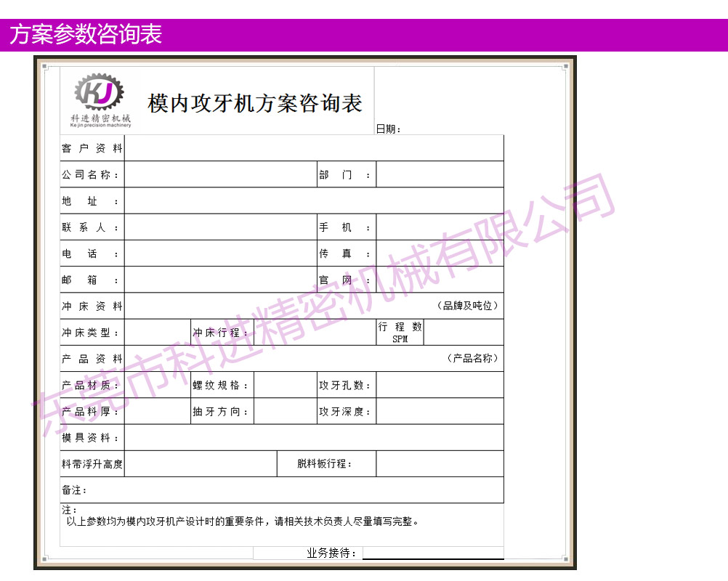Select the 脱料板行程 label

[325, 463]
